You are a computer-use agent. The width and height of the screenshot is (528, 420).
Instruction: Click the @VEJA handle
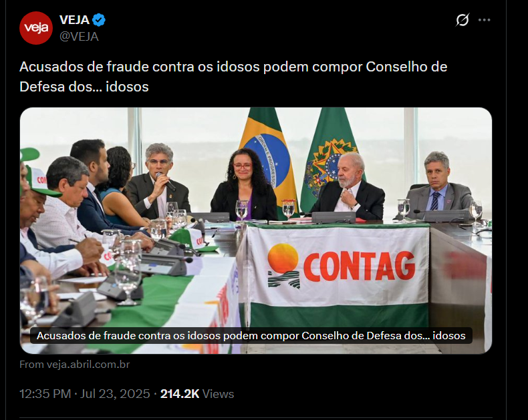pyautogui.click(x=79, y=36)
